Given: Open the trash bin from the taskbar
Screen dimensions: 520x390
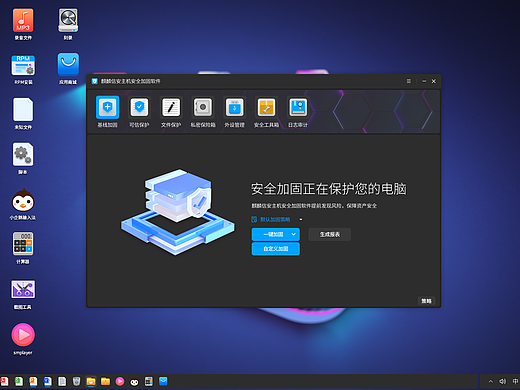Looking at the screenshot, I should pos(76,381).
